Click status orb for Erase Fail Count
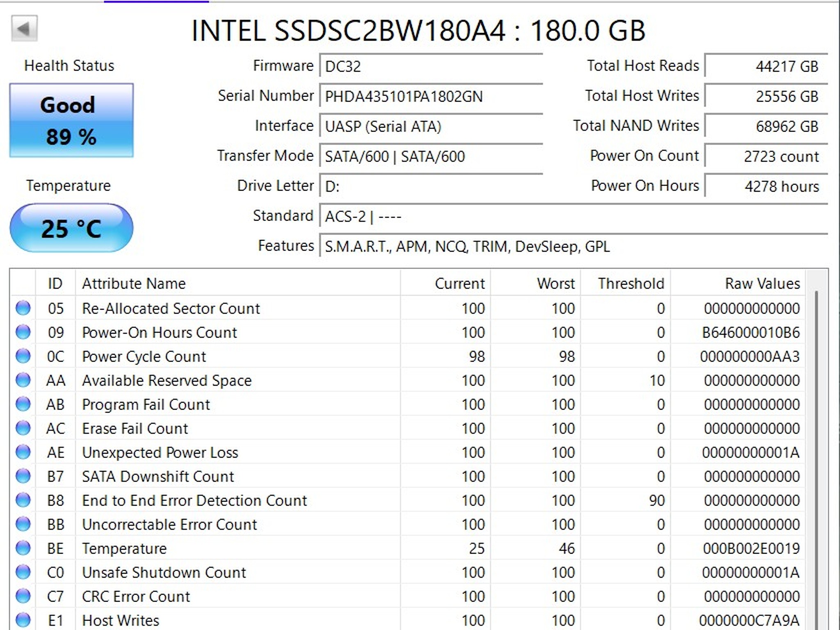840x630 pixels. (x=23, y=428)
